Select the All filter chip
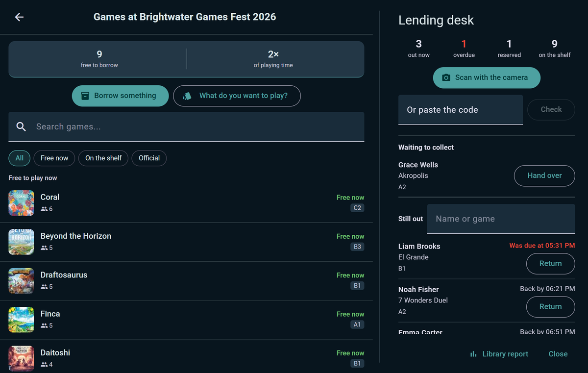Image resolution: width=588 pixels, height=373 pixels. 20,158
